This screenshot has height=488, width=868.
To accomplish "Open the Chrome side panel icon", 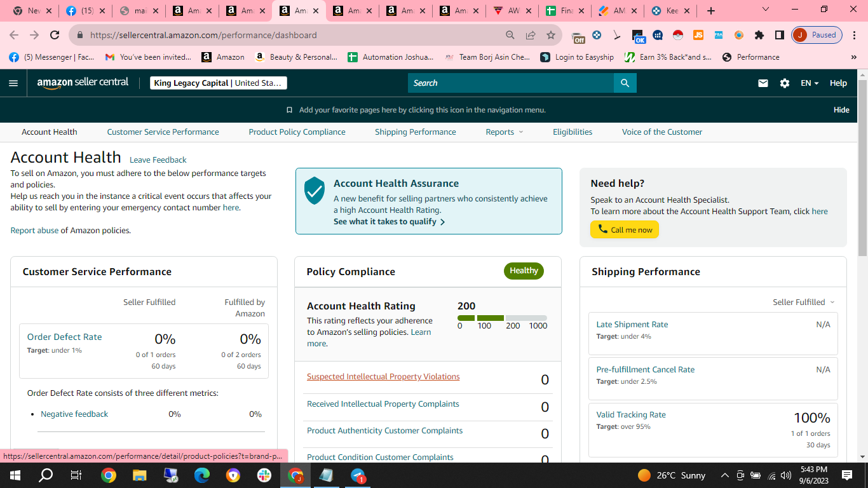I will (x=780, y=35).
